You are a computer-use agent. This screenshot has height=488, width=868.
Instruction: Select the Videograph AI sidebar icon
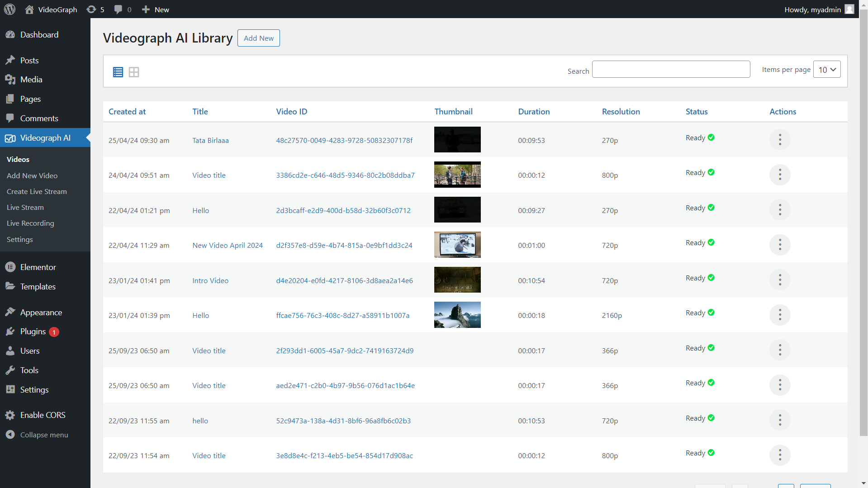(11, 138)
